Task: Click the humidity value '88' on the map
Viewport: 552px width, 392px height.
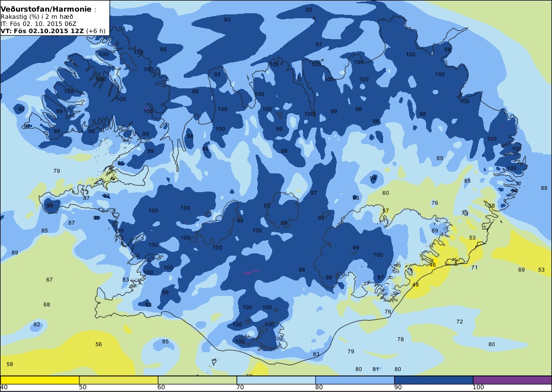Action: pos(544,188)
